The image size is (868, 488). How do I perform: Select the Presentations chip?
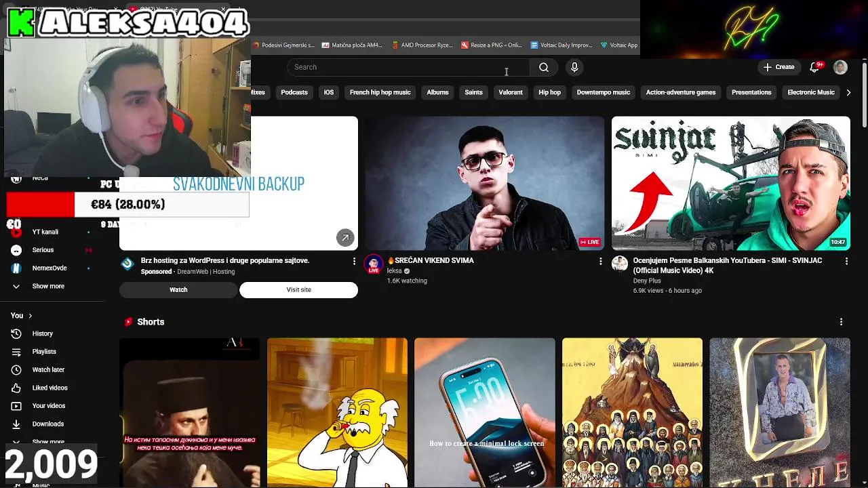point(751,92)
